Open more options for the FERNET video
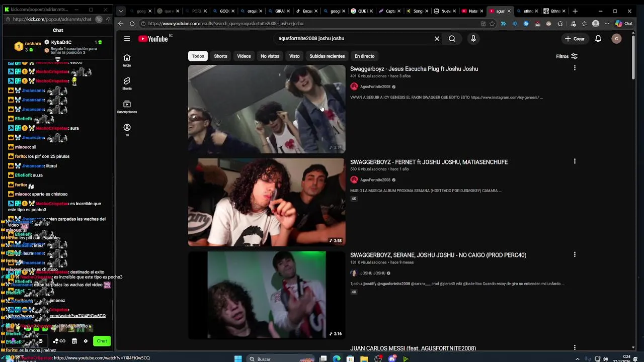The height and width of the screenshot is (362, 644). coord(575,161)
